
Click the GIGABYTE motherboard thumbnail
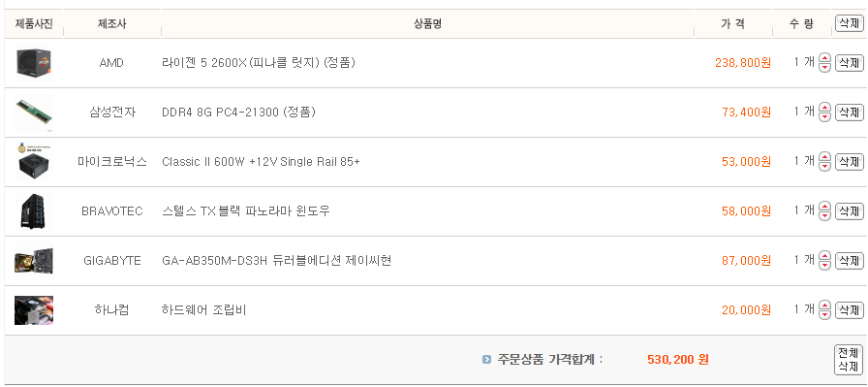click(34, 261)
